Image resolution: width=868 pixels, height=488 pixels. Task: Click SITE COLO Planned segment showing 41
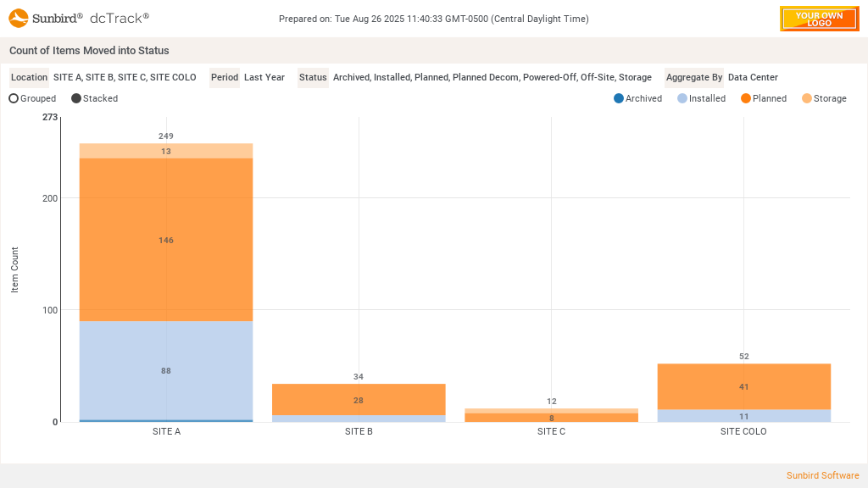click(x=744, y=386)
